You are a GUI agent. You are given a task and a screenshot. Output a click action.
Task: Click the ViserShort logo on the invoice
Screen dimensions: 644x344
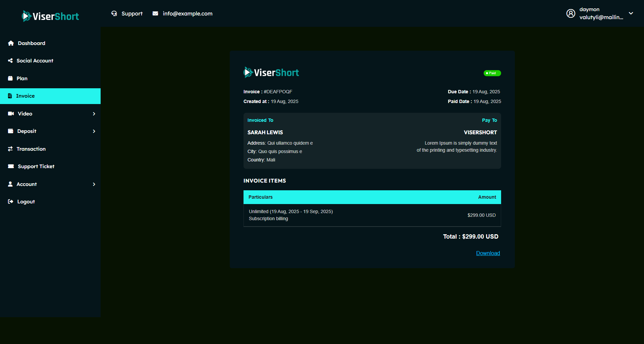271,72
